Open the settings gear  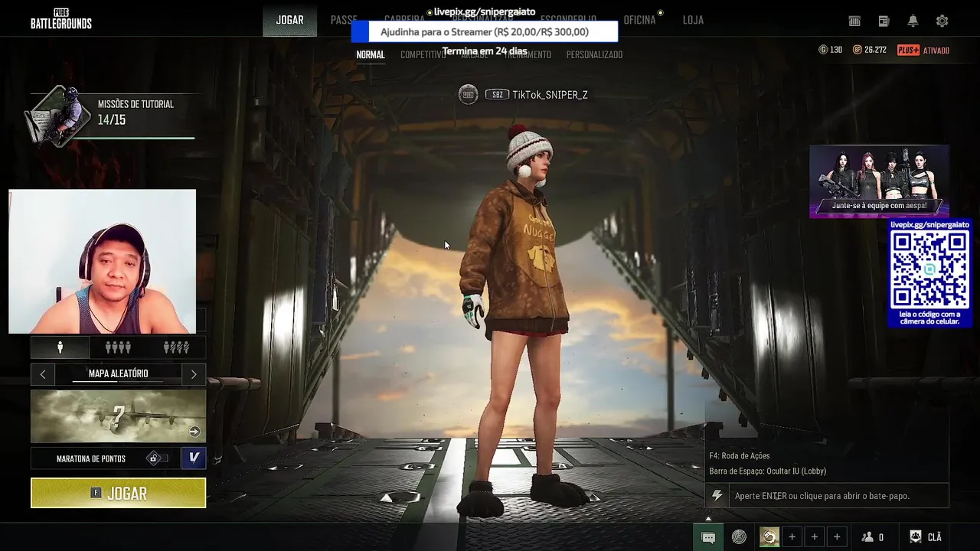click(x=942, y=21)
